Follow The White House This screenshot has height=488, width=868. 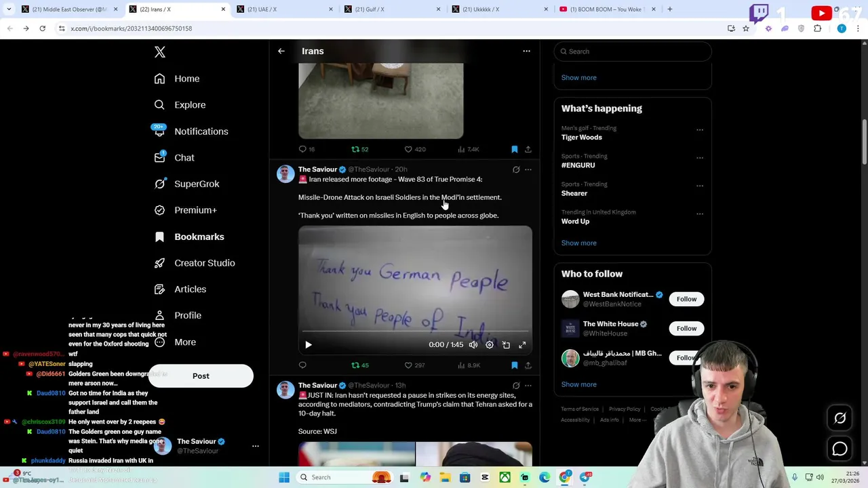coord(686,329)
